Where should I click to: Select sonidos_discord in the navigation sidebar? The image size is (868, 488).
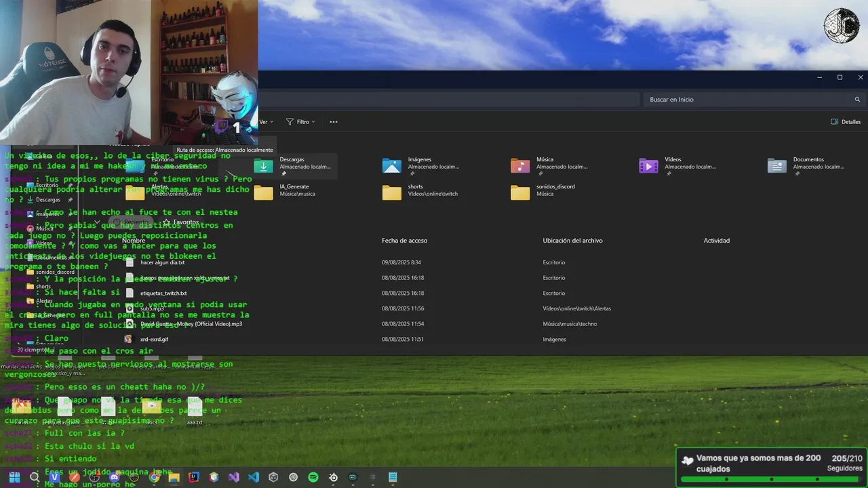54,272
